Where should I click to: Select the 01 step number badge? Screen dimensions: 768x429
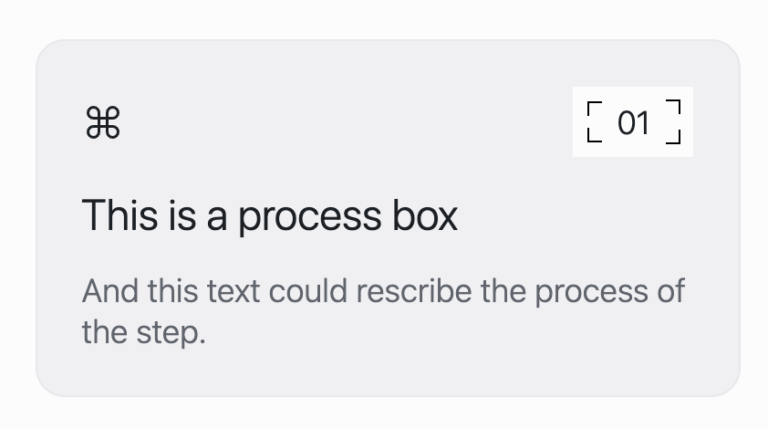tap(633, 122)
